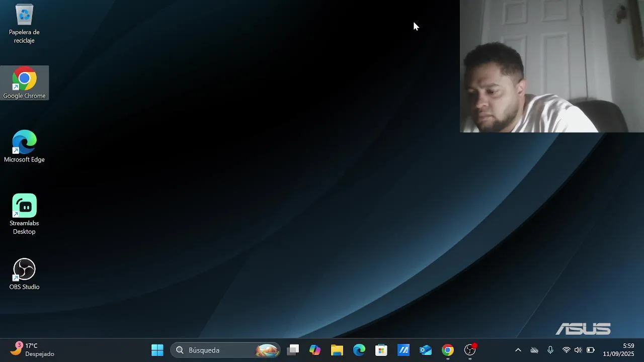Click the webcam video overlay
This screenshot has height=362, width=644.
552,66
